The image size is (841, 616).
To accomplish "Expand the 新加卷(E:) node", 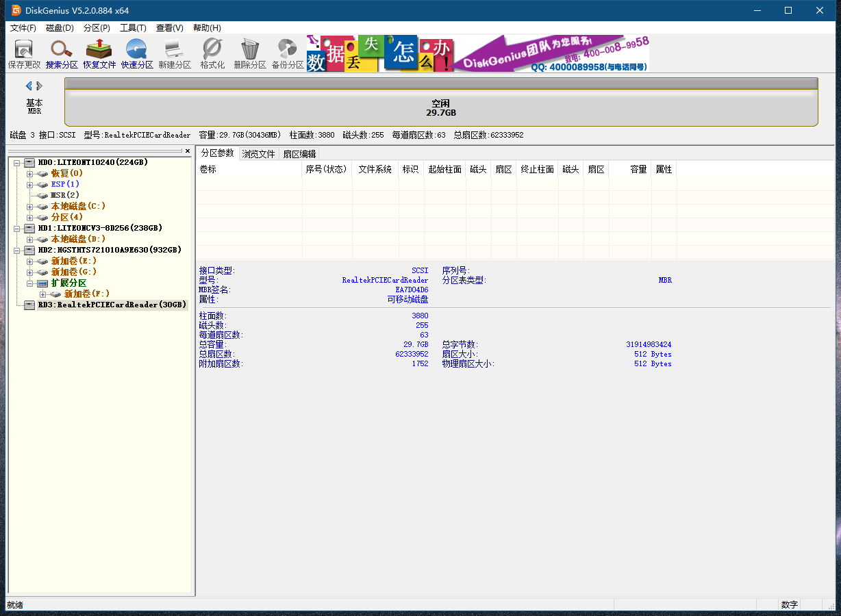I will point(29,261).
